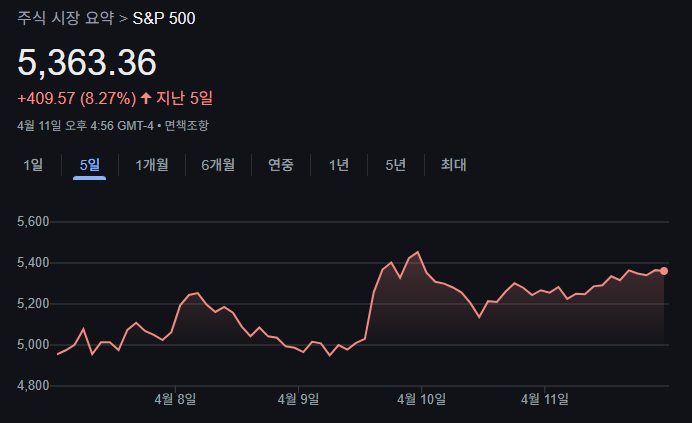Click the chart's highest peak before 4월 10일
This screenshot has height=423, width=692.
coord(417,252)
